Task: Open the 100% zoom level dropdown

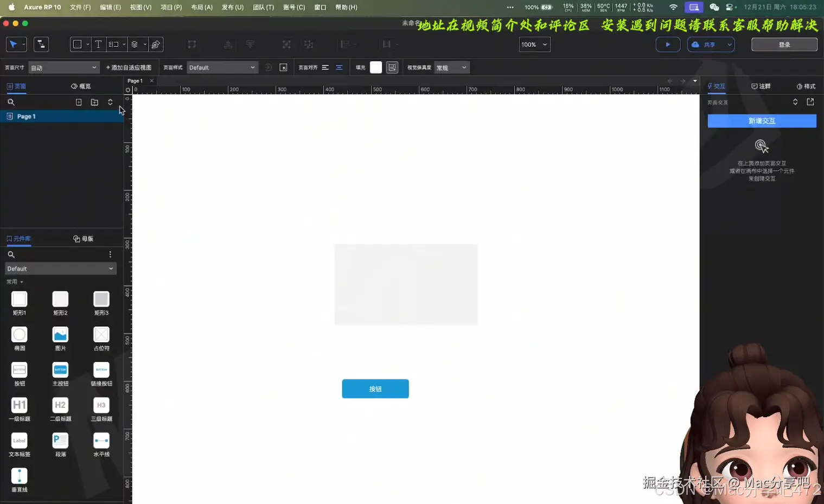Action: pyautogui.click(x=534, y=44)
